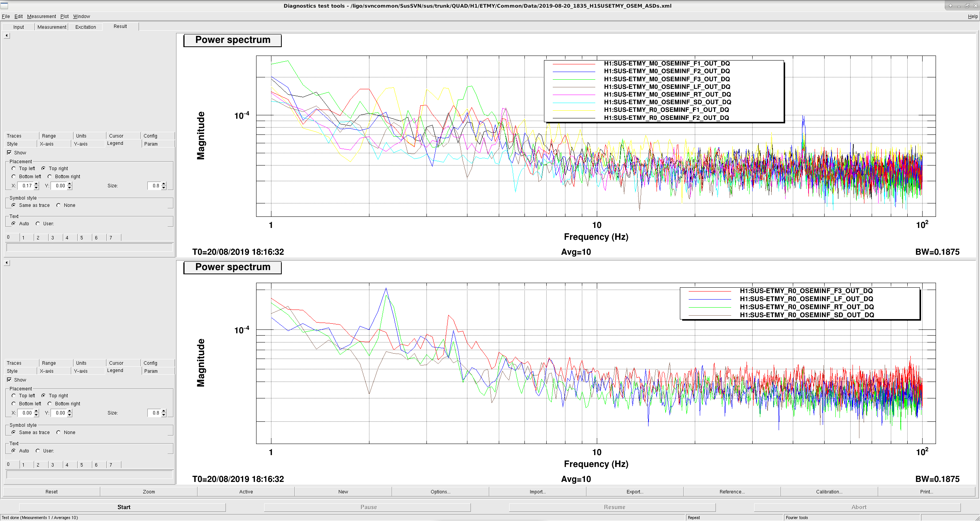This screenshot has height=521, width=980.
Task: Increase the lower legend Y offset stepper
Action: [70, 411]
